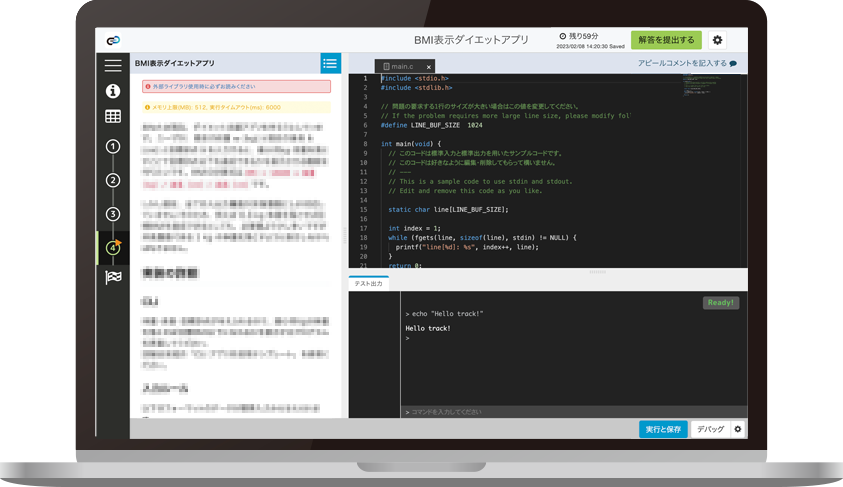Switch to the テスト出力 tab
Screen dimensions: 843x487
pyautogui.click(x=368, y=284)
